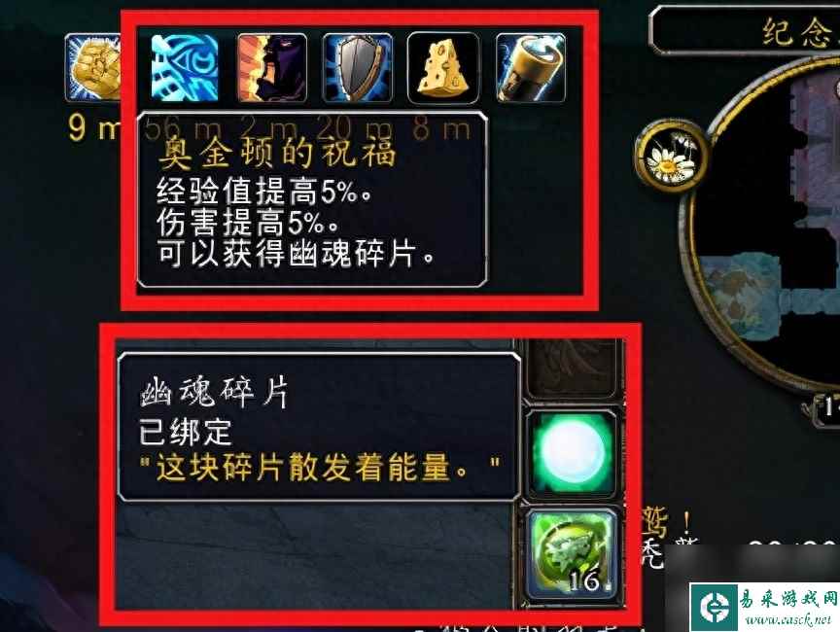Click the 幽魂碎片 tooltip title
This screenshot has height=632, width=840.
pyautogui.click(x=214, y=393)
